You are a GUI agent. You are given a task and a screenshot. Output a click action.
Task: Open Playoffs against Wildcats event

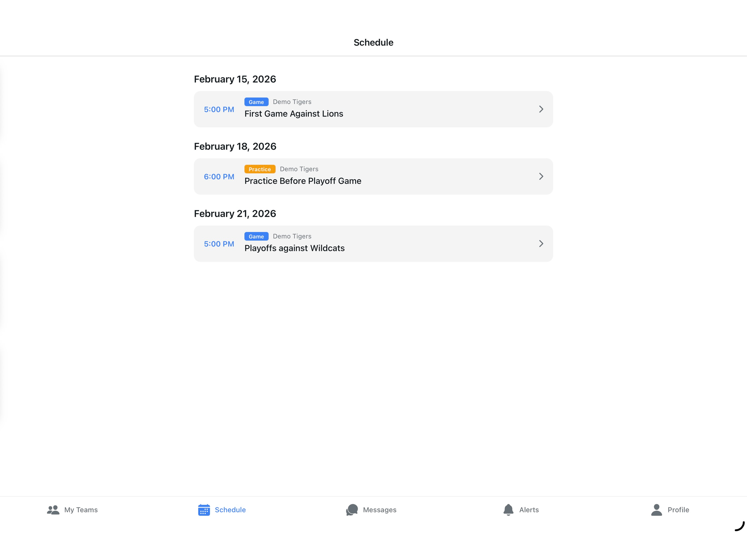373,244
